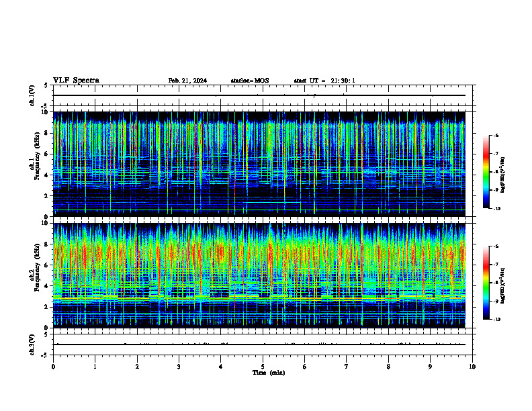
Task: Click the ch.2 PSD color scale bar
Action: point(486,283)
